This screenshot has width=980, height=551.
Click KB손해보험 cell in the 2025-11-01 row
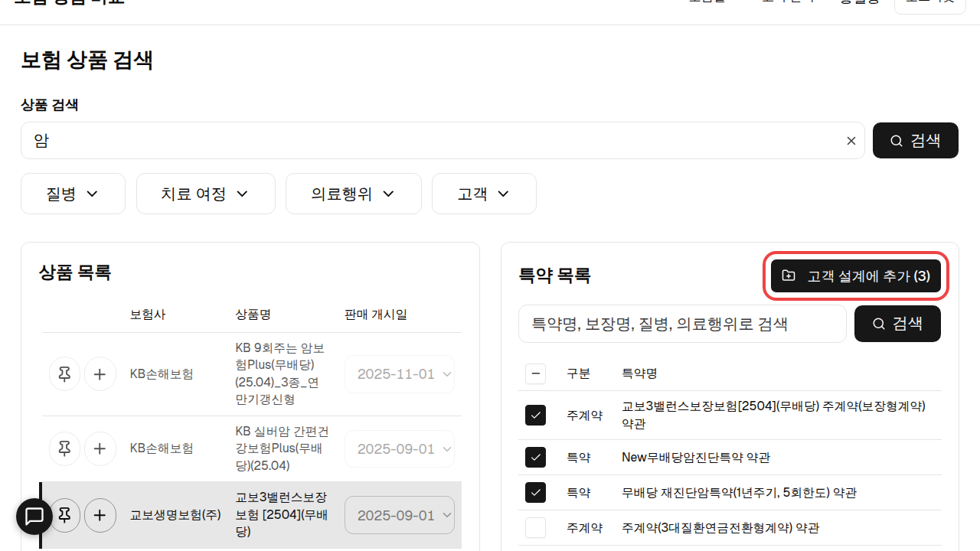pyautogui.click(x=162, y=374)
